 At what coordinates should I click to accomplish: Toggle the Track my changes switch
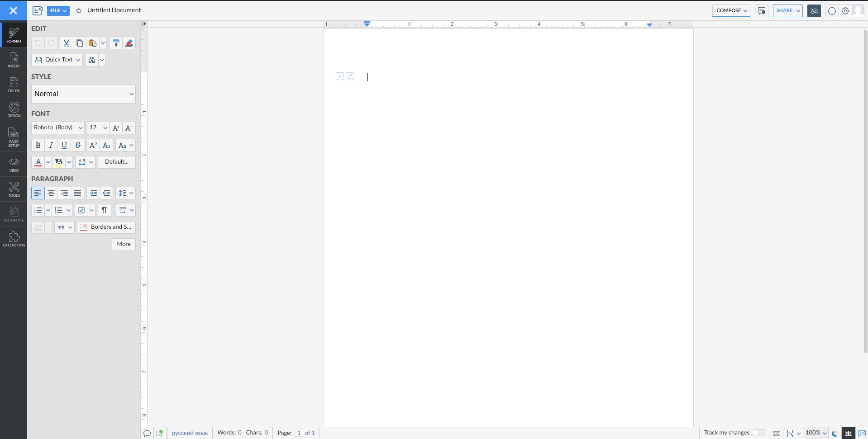[758, 433]
